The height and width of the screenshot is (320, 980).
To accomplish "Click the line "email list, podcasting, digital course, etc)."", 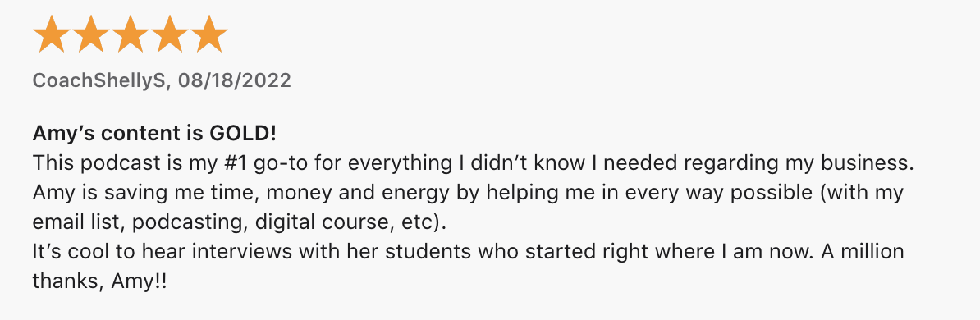I will pyautogui.click(x=240, y=222).
